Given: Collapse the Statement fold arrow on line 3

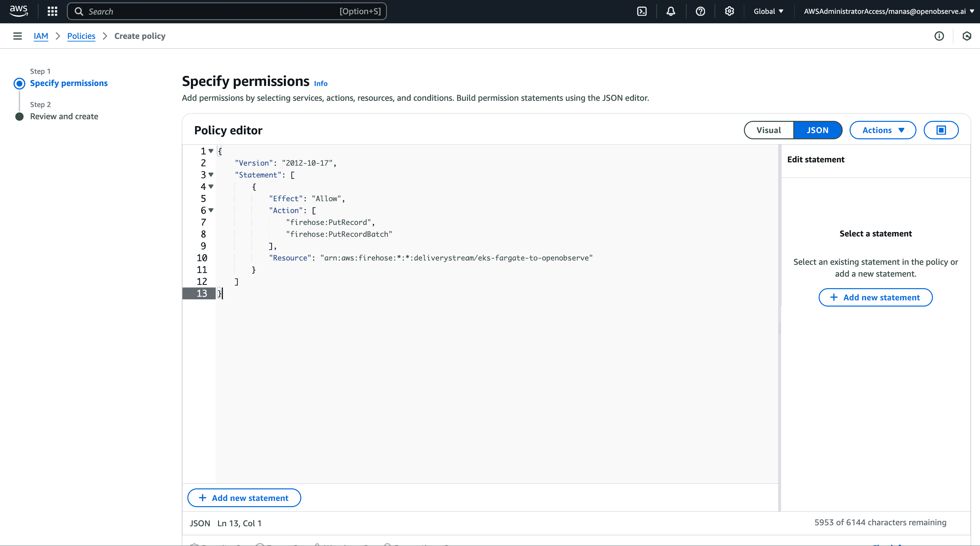Looking at the screenshot, I should (x=211, y=175).
